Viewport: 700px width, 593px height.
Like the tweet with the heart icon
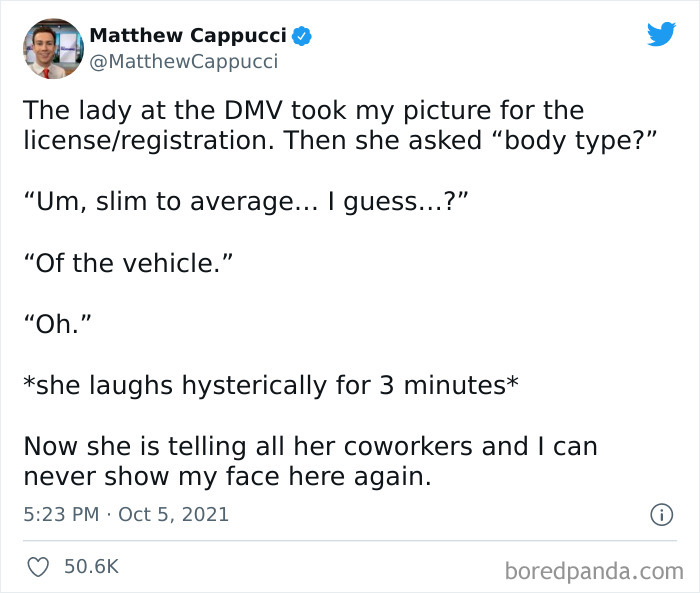(x=38, y=567)
